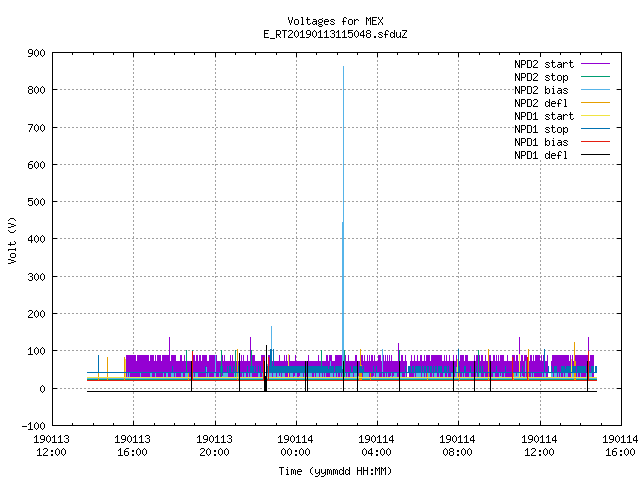640x480 pixels.
Task: Click the '190114 08:00' time tick label
Action: pyautogui.click(x=458, y=446)
